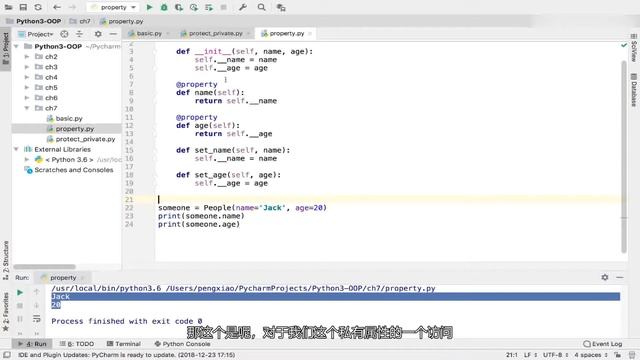Open protect_private.py in the project tree
This screenshot has width=640, height=360.
click(81, 139)
